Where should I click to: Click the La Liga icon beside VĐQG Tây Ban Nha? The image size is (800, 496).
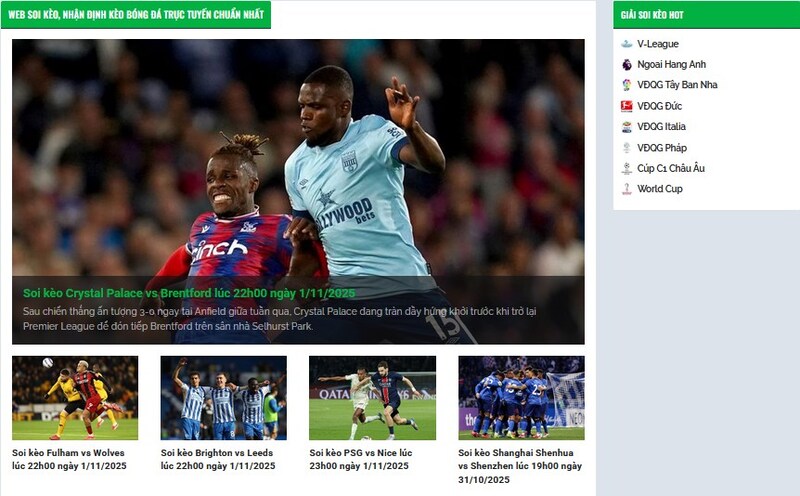pos(626,85)
